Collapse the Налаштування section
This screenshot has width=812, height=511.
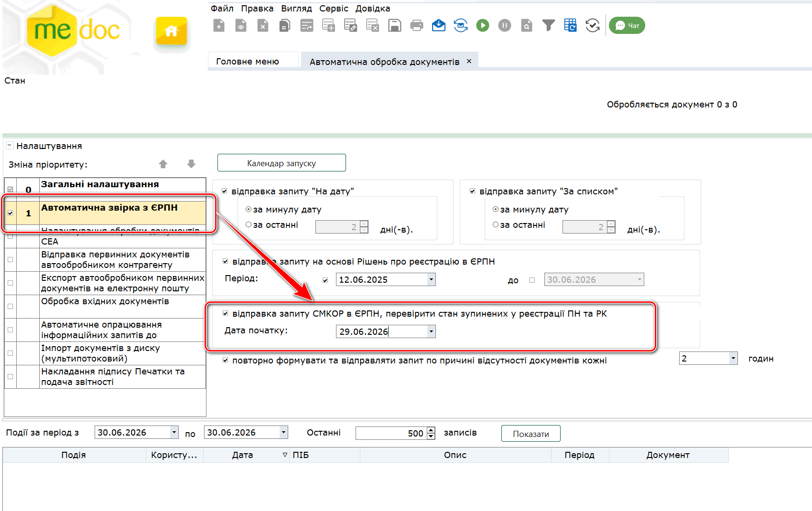tap(10, 145)
